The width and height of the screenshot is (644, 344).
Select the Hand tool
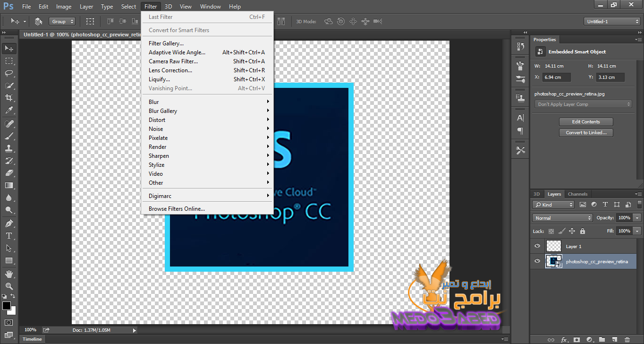click(x=9, y=274)
